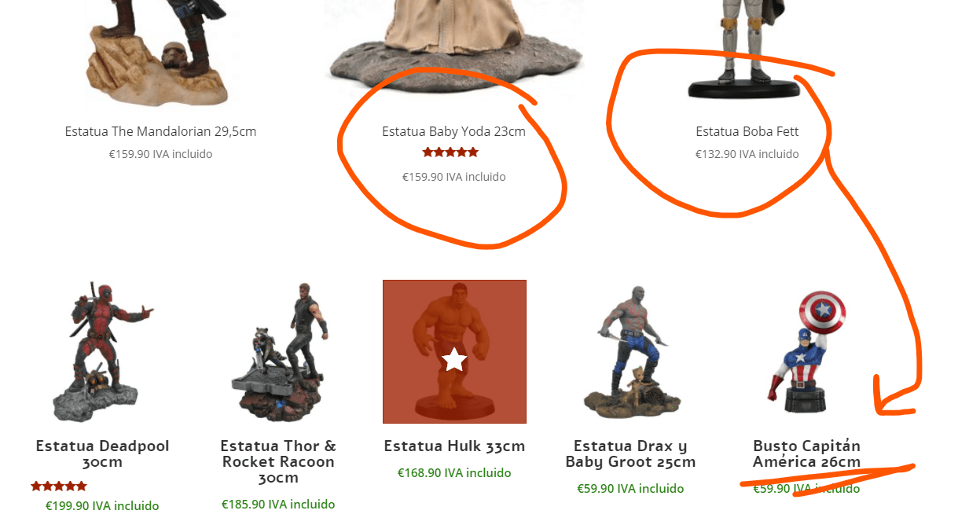Screen dimensions: 980x525
Task: Open the Thor & Rocket Racoon statue image
Action: [278, 351]
